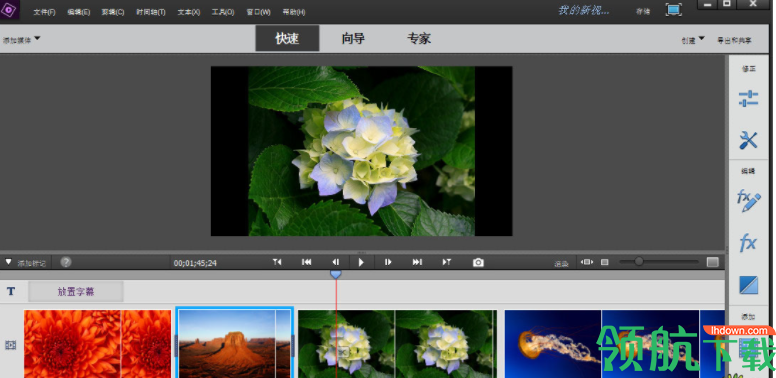
Task: Click the minimize window button
Action: click(x=708, y=4)
